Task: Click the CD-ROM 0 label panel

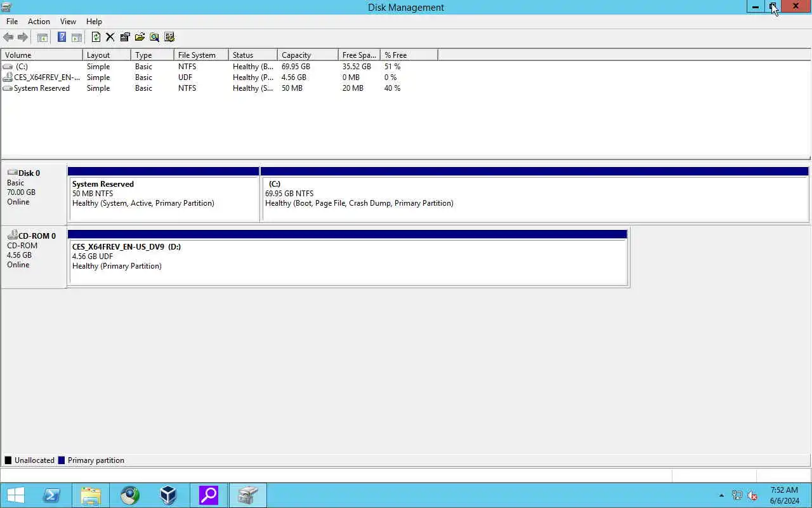Action: (34, 257)
